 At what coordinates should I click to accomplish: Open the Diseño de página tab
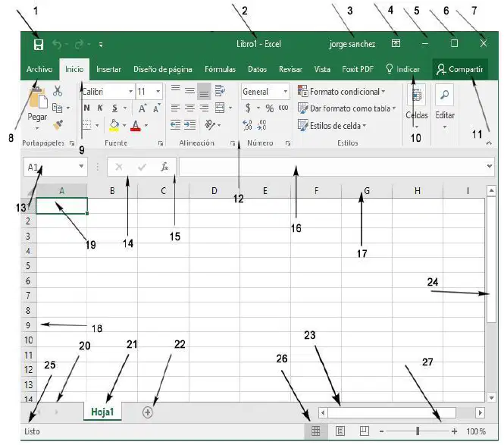pyautogui.click(x=163, y=69)
